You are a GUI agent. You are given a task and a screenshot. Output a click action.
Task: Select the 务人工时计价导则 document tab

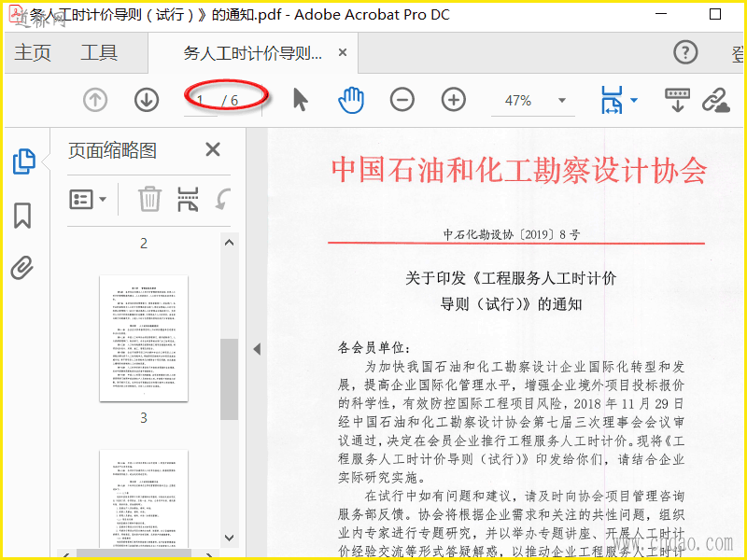click(x=252, y=53)
